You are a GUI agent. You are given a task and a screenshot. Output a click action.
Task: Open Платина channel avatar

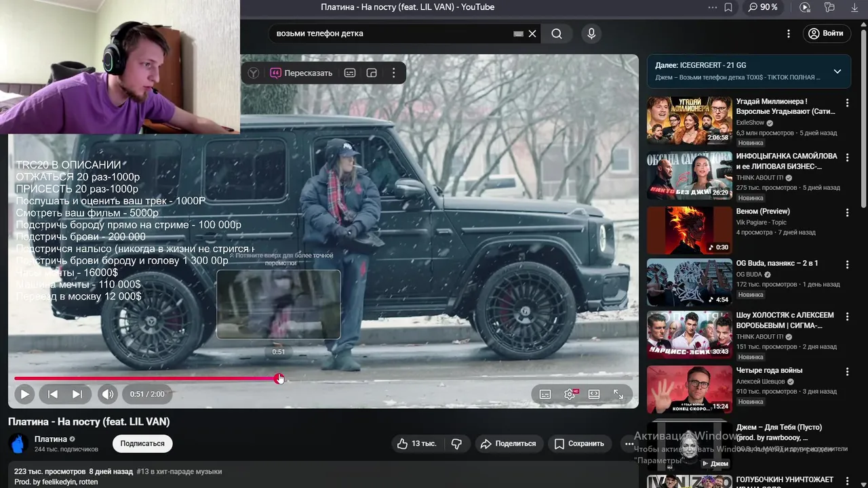(18, 443)
